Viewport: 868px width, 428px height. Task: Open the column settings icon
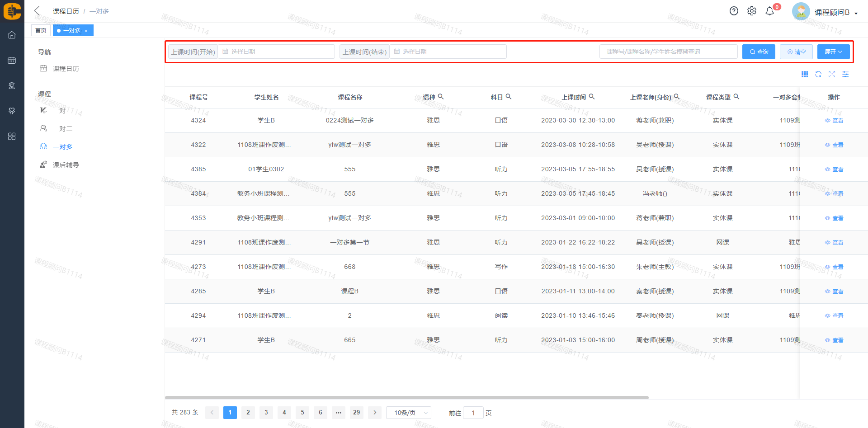coord(845,75)
